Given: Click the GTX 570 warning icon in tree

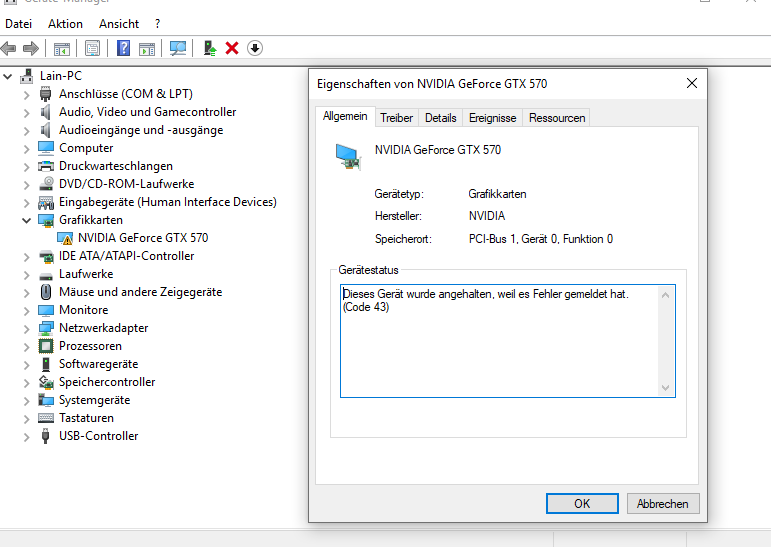Looking at the screenshot, I should pyautogui.click(x=65, y=239).
